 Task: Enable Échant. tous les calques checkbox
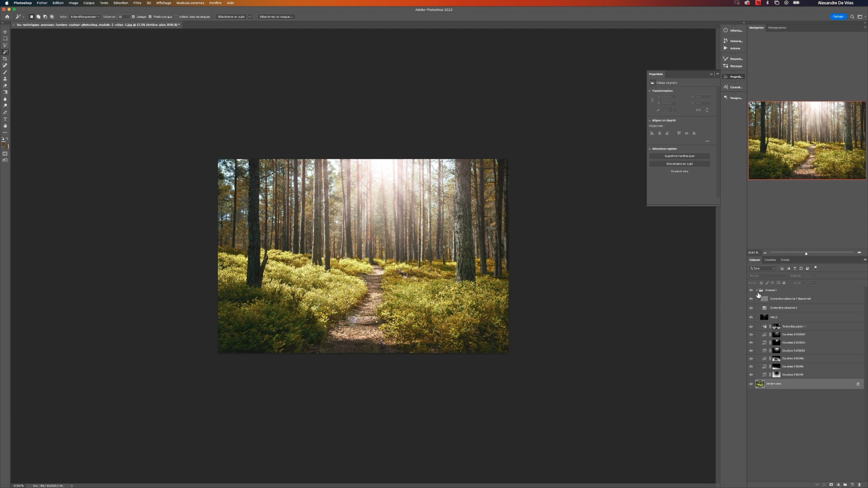pyautogui.click(x=176, y=16)
